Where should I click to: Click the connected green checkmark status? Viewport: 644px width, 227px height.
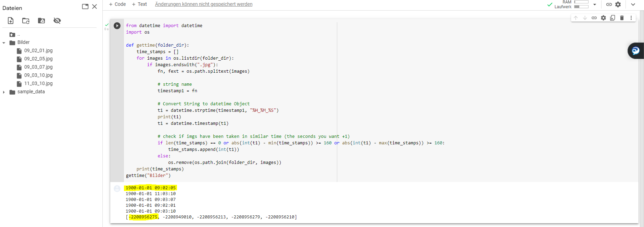click(x=550, y=4)
